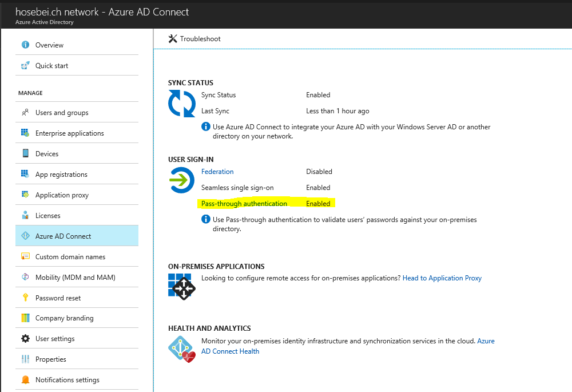Click the Troubleshoot wrench icon
Image resolution: width=572 pixels, height=392 pixels.
[173, 39]
